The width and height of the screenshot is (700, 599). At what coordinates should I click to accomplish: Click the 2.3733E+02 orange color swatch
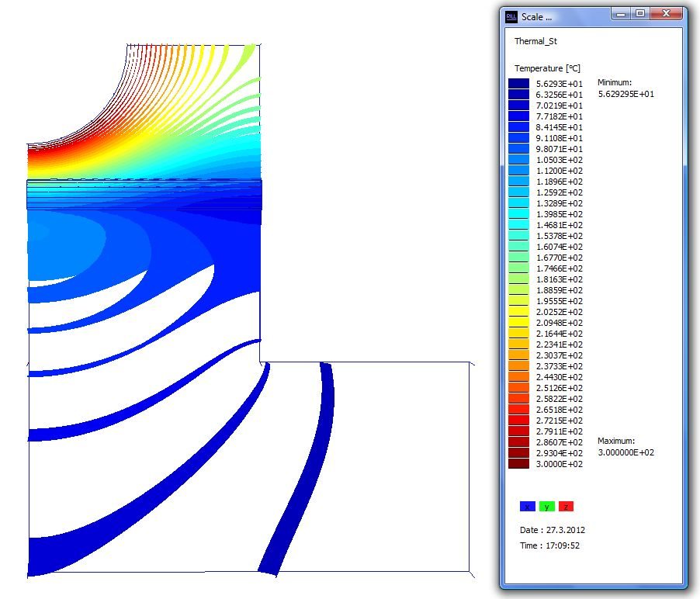click(x=518, y=366)
